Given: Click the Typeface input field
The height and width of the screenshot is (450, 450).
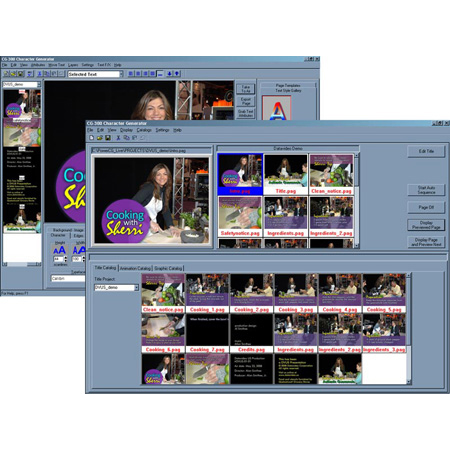Looking at the screenshot, I should point(68,278).
